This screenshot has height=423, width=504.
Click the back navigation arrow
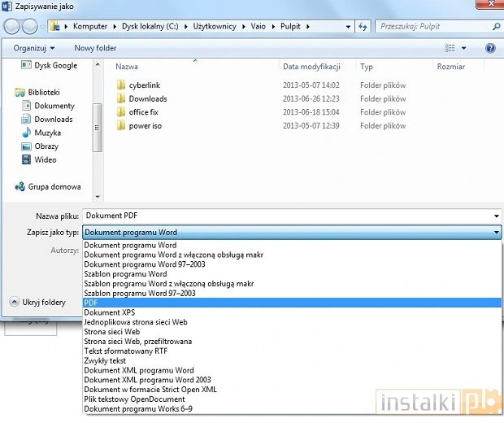[13, 26]
